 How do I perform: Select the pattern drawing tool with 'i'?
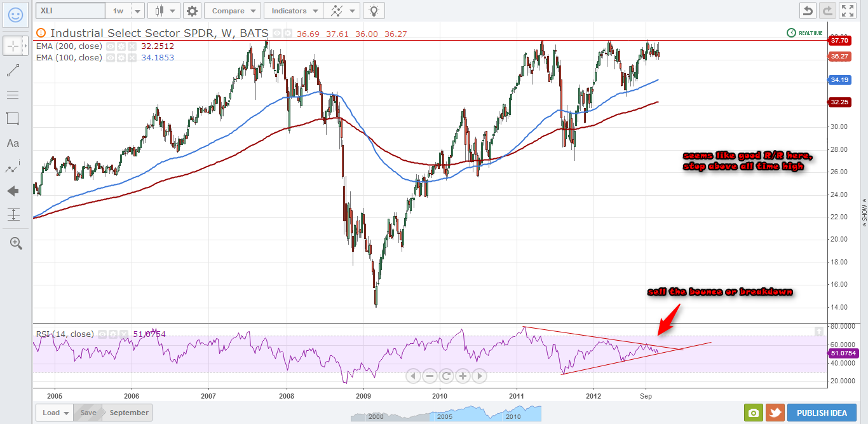click(x=13, y=167)
